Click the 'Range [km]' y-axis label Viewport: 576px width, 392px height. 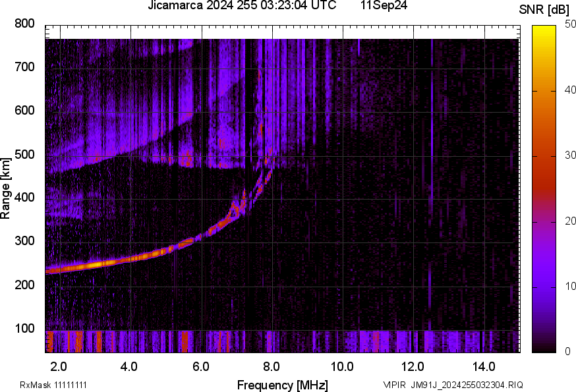5,188
